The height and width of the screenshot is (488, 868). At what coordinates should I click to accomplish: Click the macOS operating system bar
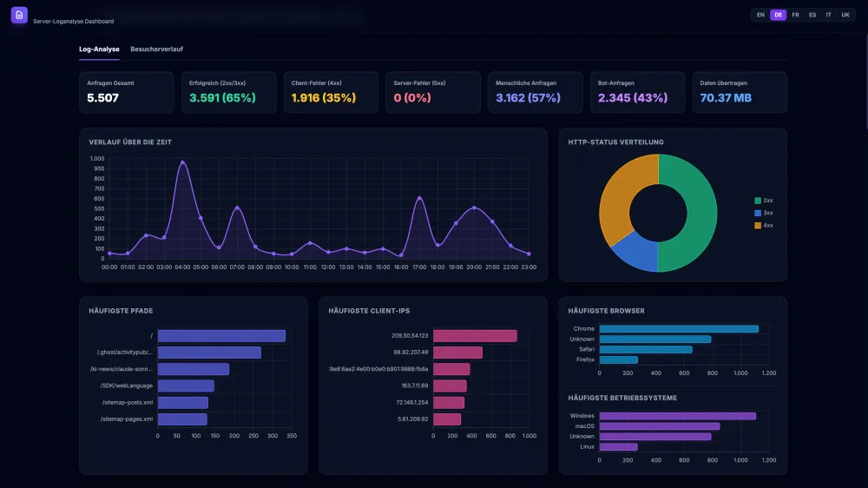660,426
